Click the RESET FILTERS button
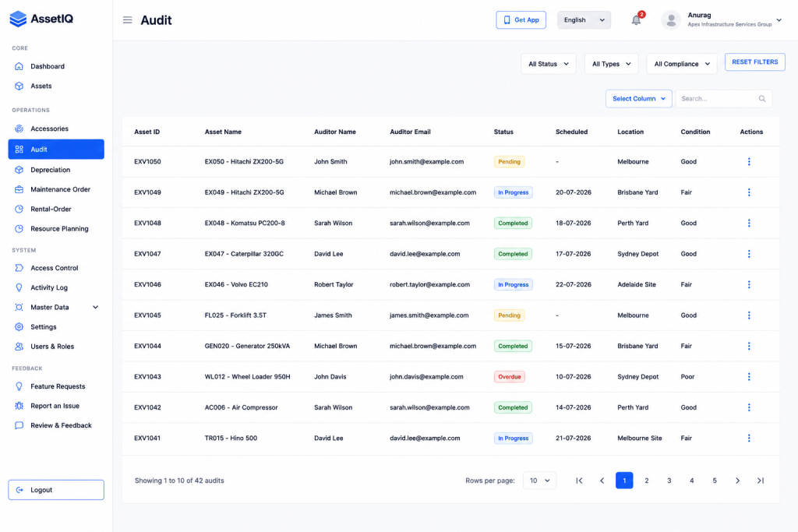Image resolution: width=798 pixels, height=532 pixels. (x=754, y=62)
